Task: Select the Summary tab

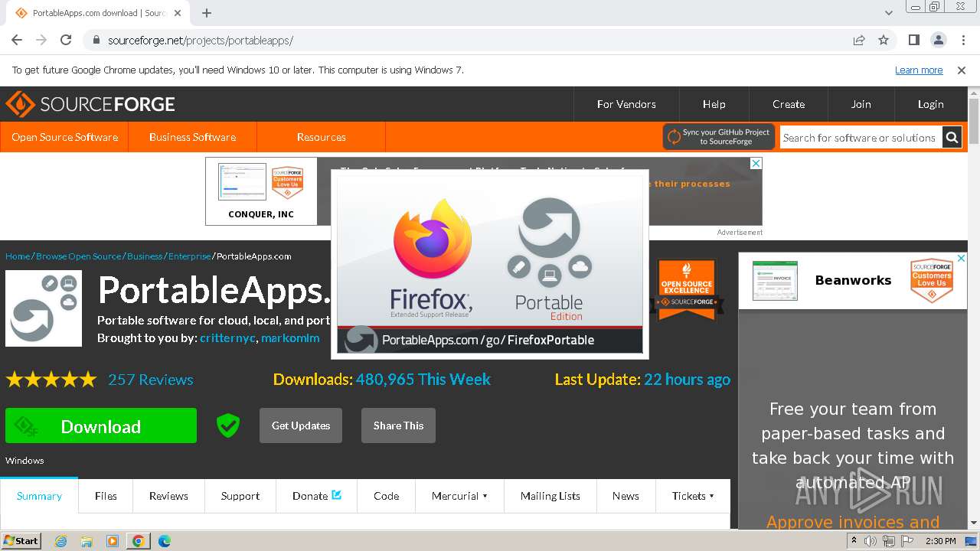Action: 39,496
